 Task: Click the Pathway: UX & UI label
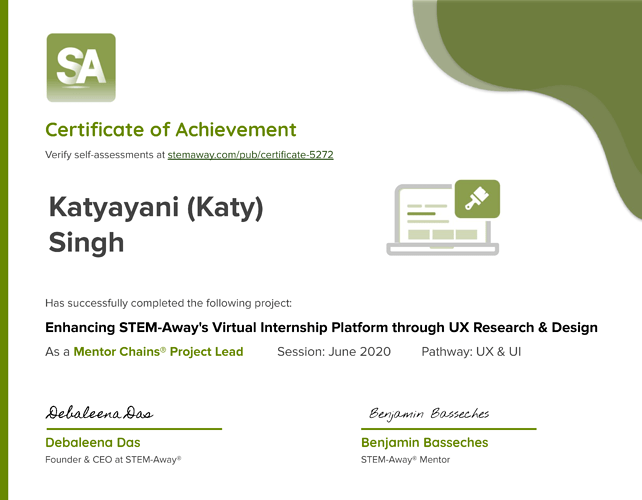pos(471,352)
